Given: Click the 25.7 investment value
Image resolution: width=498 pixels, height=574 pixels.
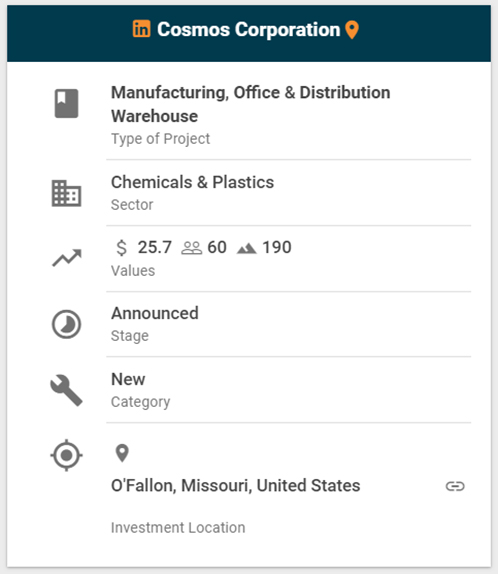Looking at the screenshot, I should [155, 247].
